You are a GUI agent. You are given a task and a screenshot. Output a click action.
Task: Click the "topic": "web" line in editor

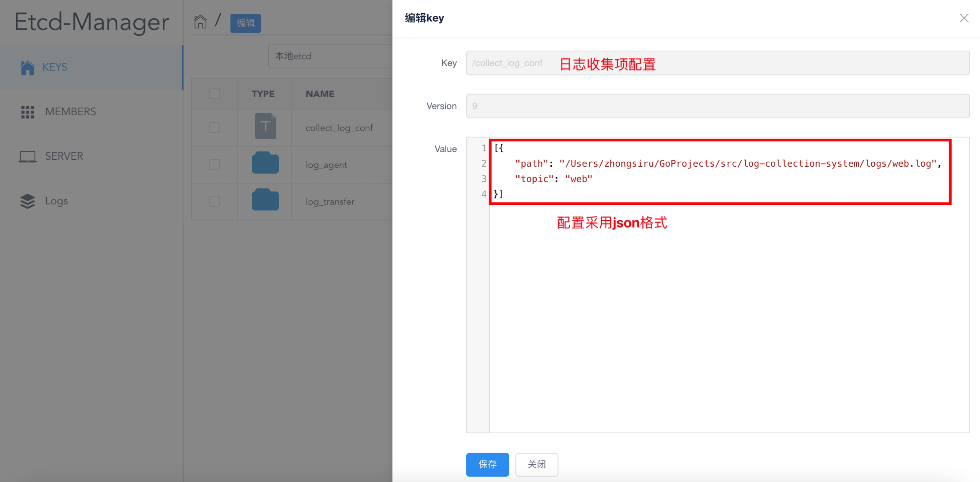pyautogui.click(x=554, y=179)
